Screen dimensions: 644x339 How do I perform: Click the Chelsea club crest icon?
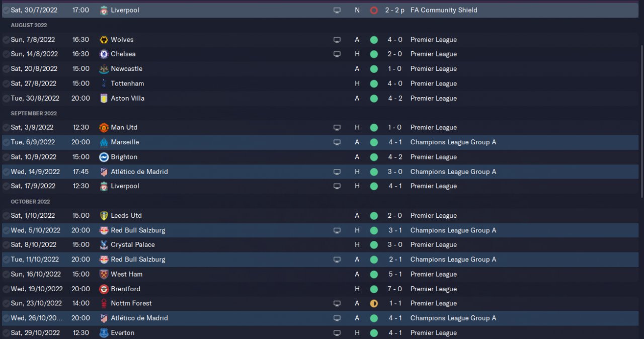(104, 54)
